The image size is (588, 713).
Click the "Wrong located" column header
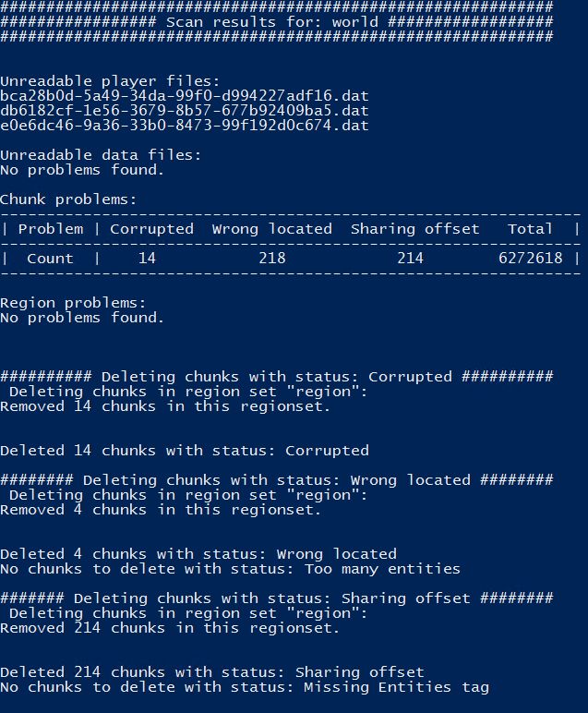(x=271, y=229)
